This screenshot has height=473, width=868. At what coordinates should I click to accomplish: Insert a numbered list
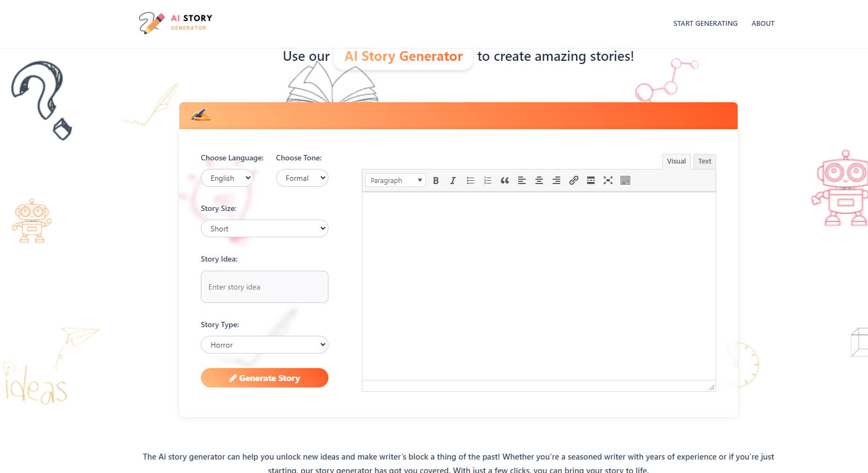[x=487, y=181]
